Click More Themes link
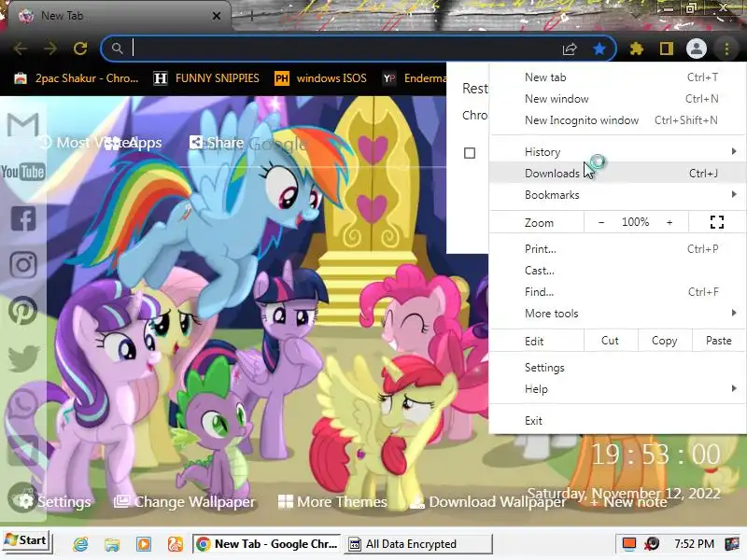 coord(332,501)
